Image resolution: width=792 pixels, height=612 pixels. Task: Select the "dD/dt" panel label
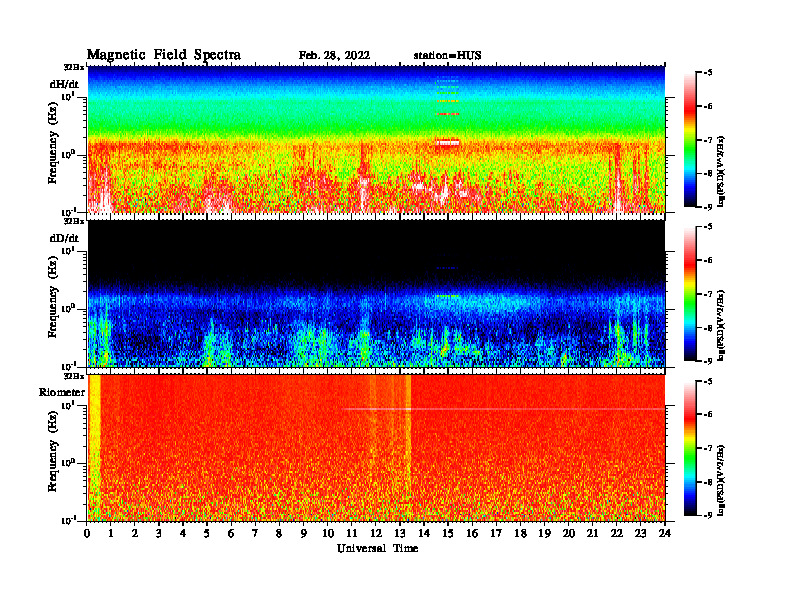pos(64,238)
